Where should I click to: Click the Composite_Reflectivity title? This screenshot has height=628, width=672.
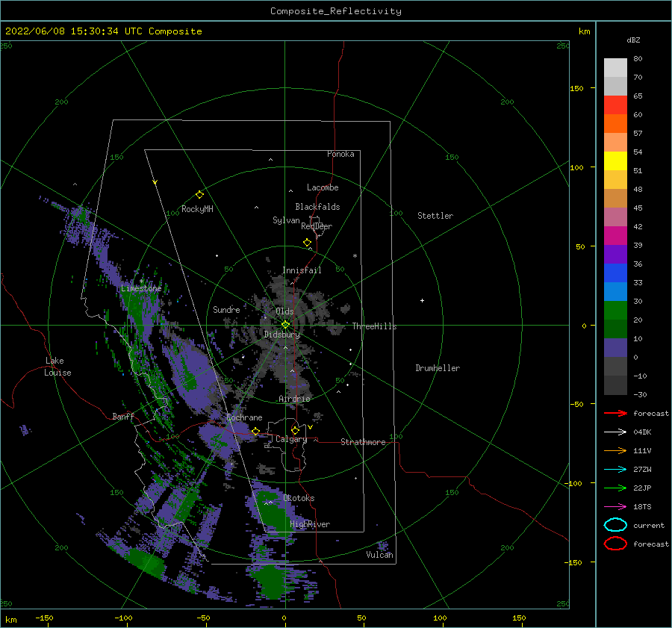pyautogui.click(x=336, y=11)
